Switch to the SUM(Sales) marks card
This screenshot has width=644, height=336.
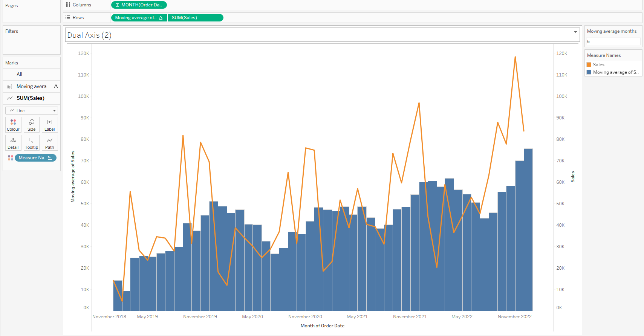click(x=32, y=98)
